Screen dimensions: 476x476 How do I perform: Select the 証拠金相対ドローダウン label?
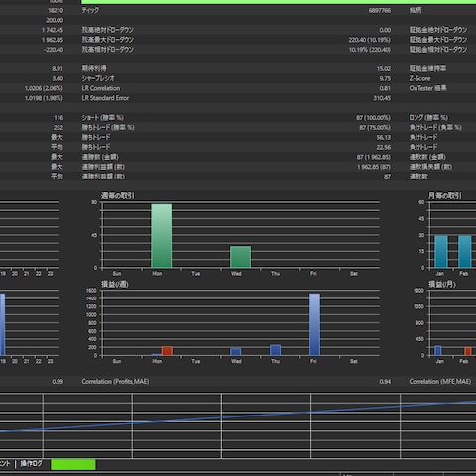(x=438, y=50)
